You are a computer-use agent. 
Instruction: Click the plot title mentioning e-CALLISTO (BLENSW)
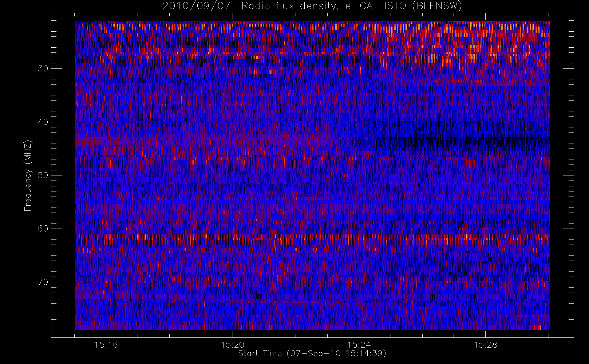click(x=312, y=6)
